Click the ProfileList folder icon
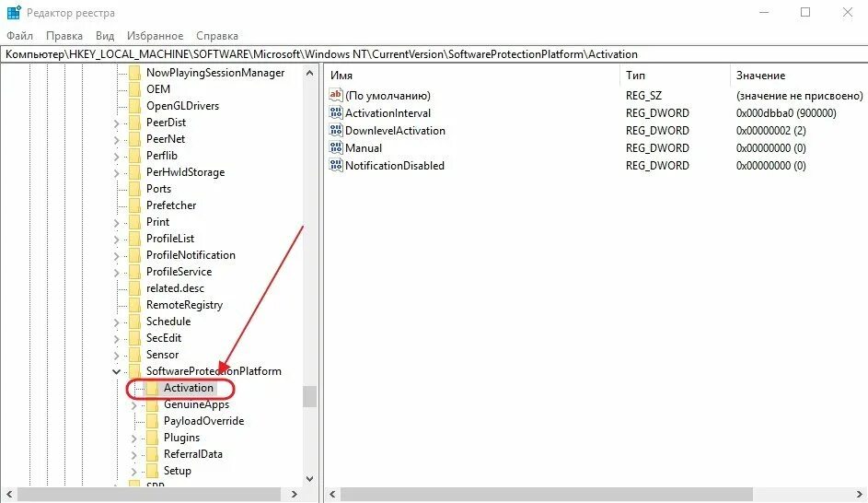 point(134,239)
